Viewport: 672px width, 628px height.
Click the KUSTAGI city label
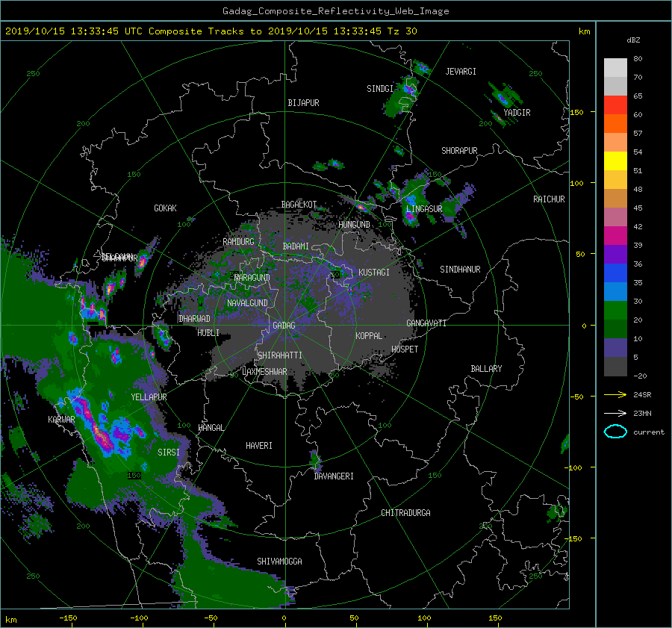click(374, 273)
